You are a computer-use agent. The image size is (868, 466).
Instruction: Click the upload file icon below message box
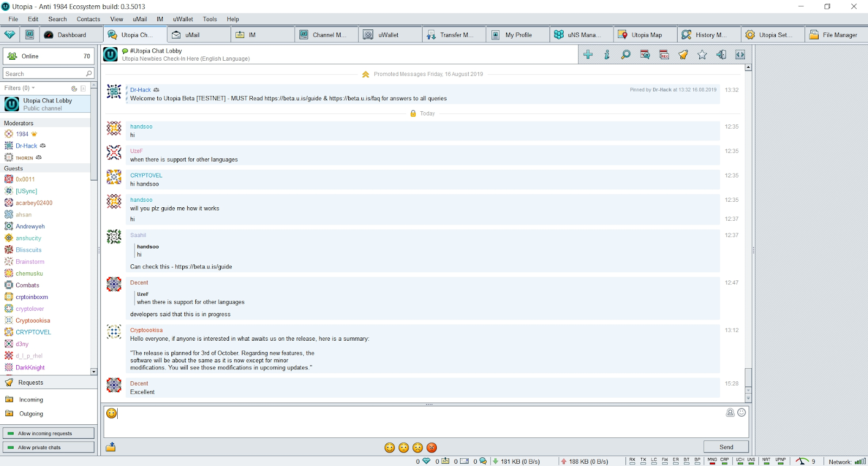point(111,447)
